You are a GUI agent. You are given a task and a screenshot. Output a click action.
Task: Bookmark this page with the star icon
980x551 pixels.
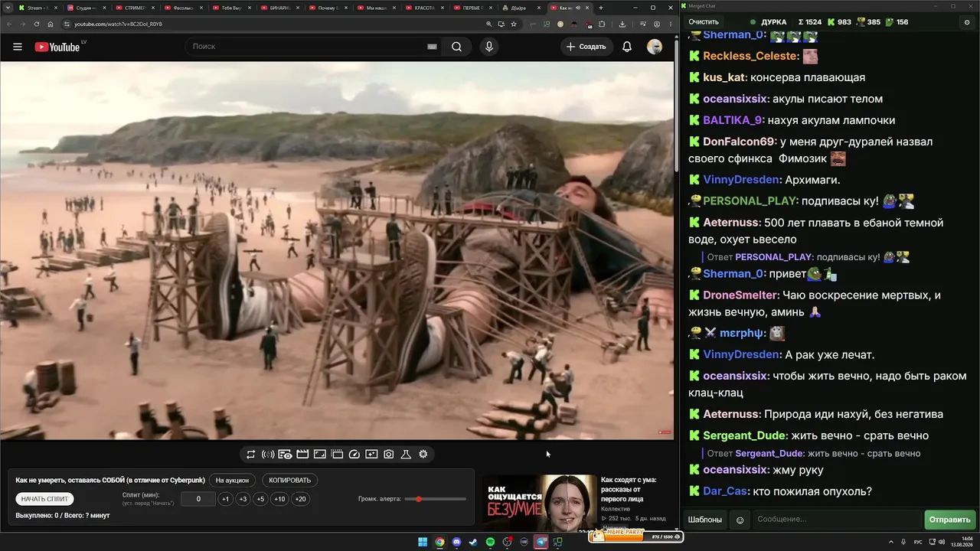point(513,24)
